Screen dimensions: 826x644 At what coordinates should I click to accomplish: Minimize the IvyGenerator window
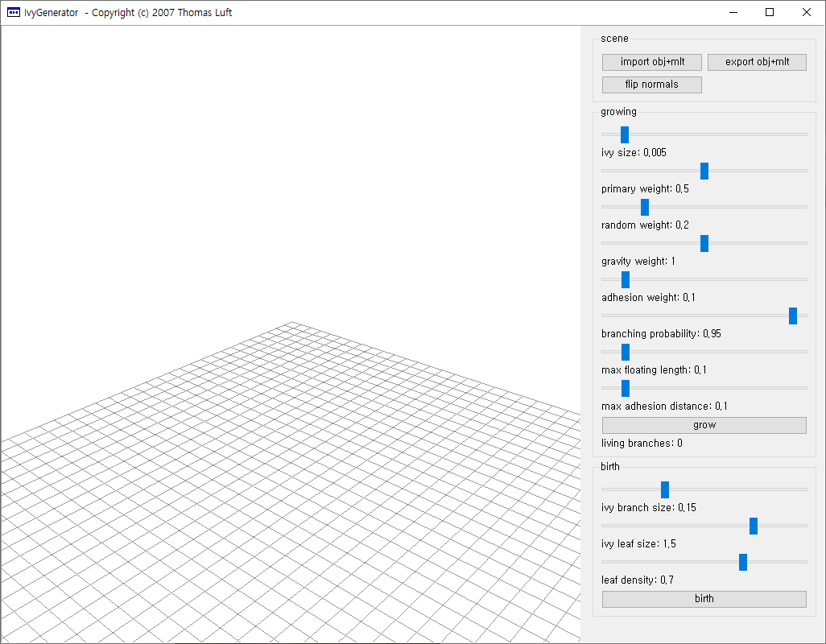(x=733, y=13)
